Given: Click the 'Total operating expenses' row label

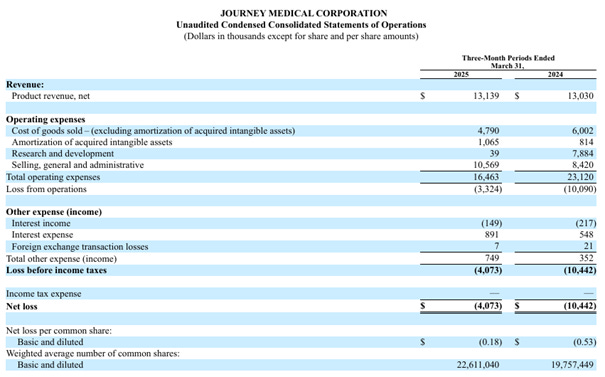Looking at the screenshot, I should click(x=53, y=177).
